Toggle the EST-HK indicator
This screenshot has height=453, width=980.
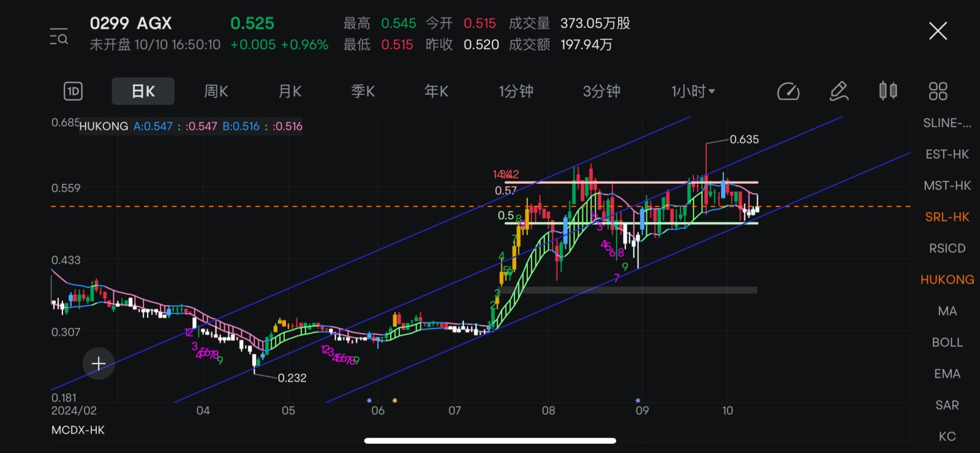click(947, 154)
